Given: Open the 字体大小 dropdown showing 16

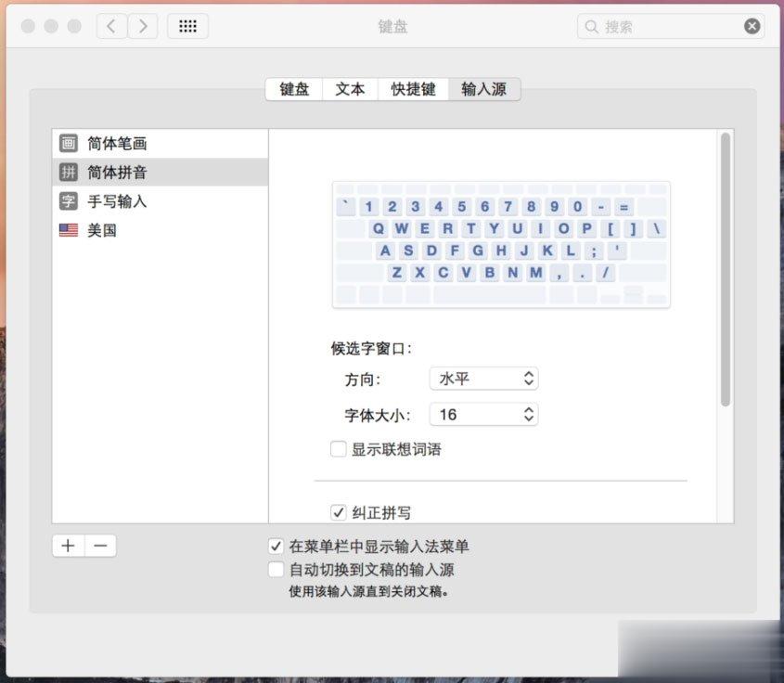Looking at the screenshot, I should click(484, 415).
